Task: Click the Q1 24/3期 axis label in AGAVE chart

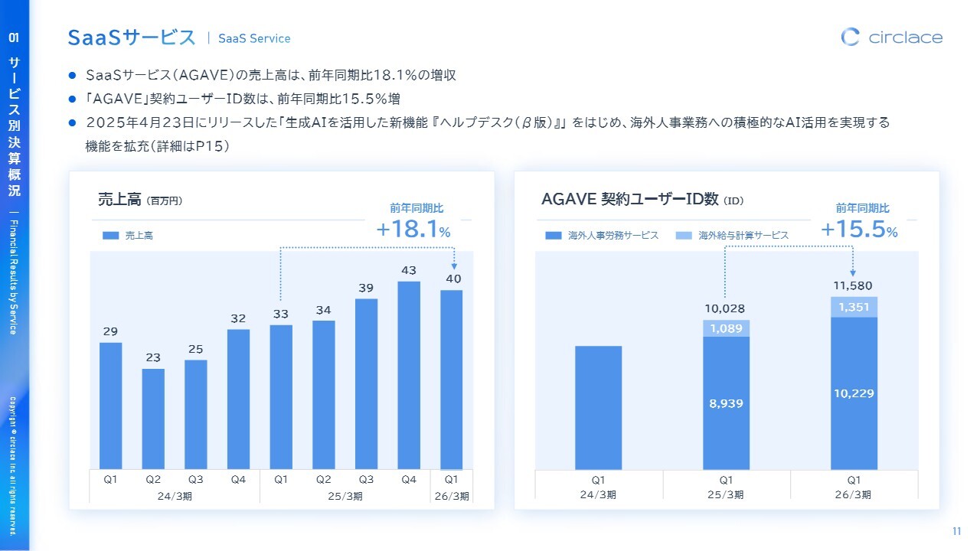Action: pos(598,487)
